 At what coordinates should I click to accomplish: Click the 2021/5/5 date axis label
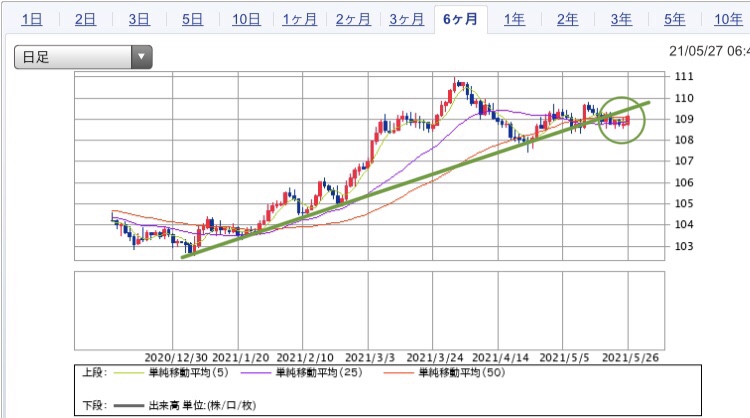pyautogui.click(x=564, y=358)
